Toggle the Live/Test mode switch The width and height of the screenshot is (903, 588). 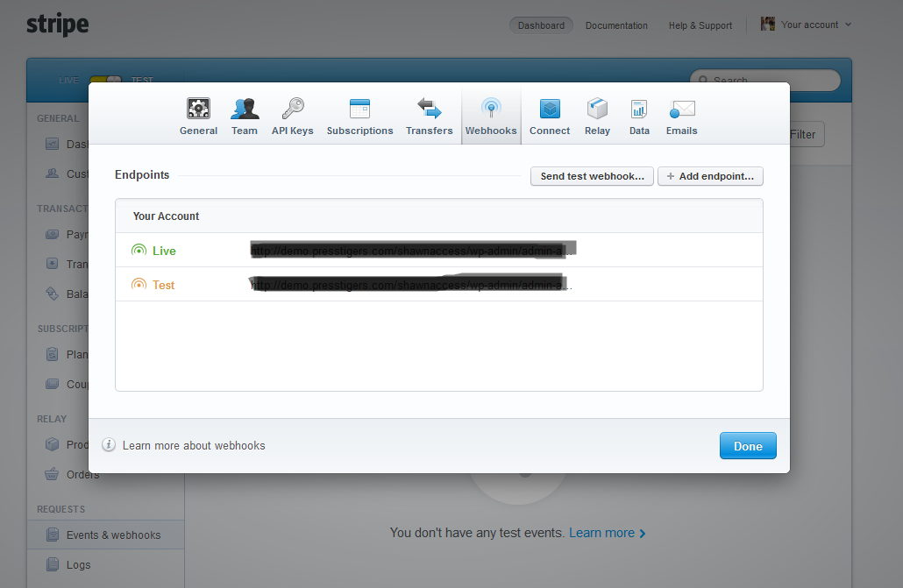105,80
